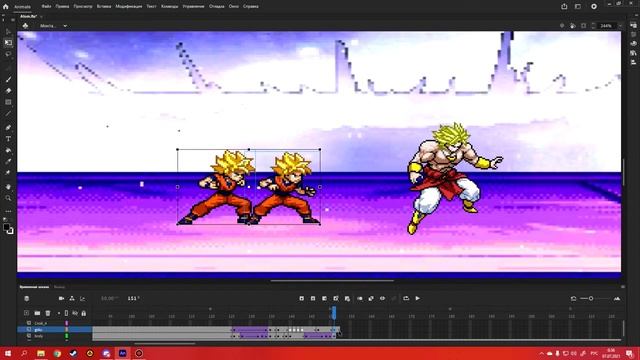The width and height of the screenshot is (640, 360).
Task: Open the settings gear at top right
Action: point(594,7)
